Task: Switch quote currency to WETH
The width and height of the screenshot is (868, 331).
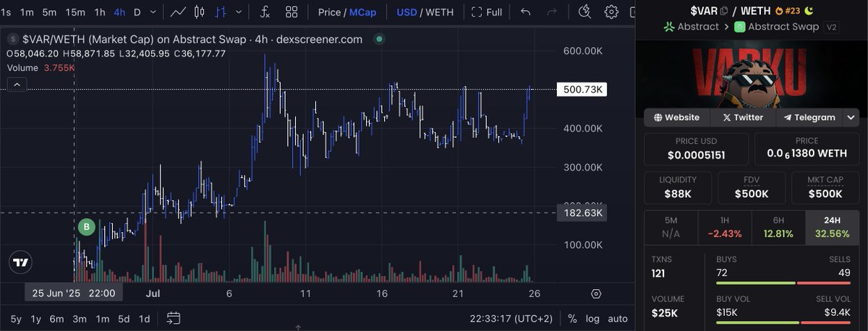Action: 441,12
